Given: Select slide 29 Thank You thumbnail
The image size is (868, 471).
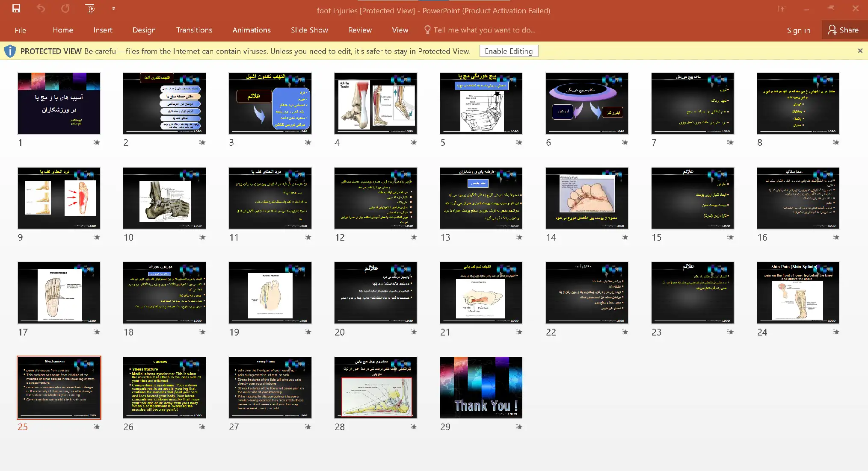Looking at the screenshot, I should 481,388.
